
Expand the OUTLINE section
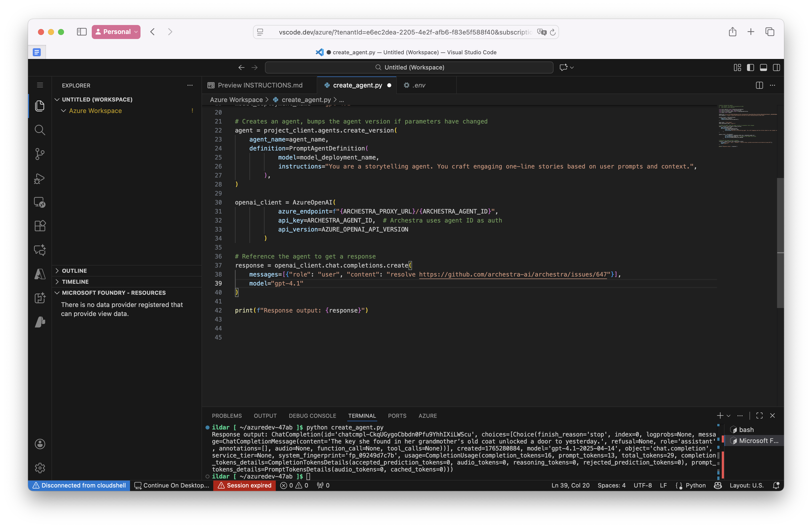click(74, 270)
